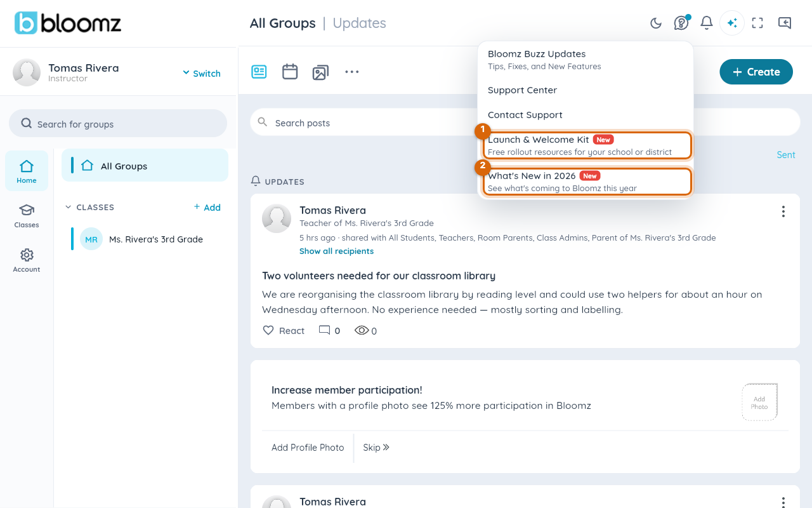Open the posts feed view icon
812x508 pixels.
[259, 72]
